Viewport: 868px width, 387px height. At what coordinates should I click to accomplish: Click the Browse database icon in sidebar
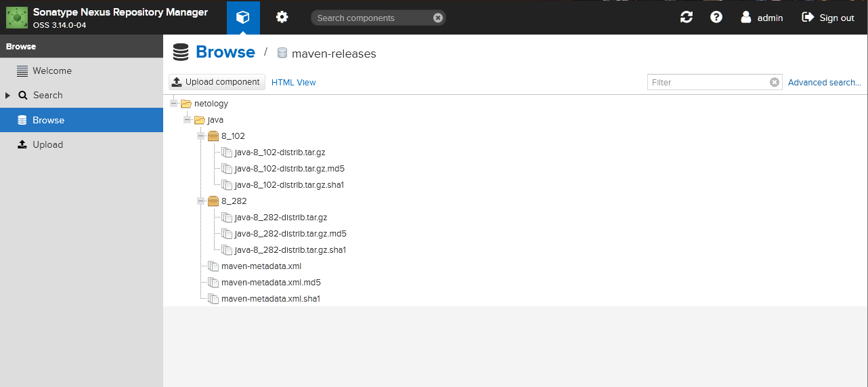(22, 120)
